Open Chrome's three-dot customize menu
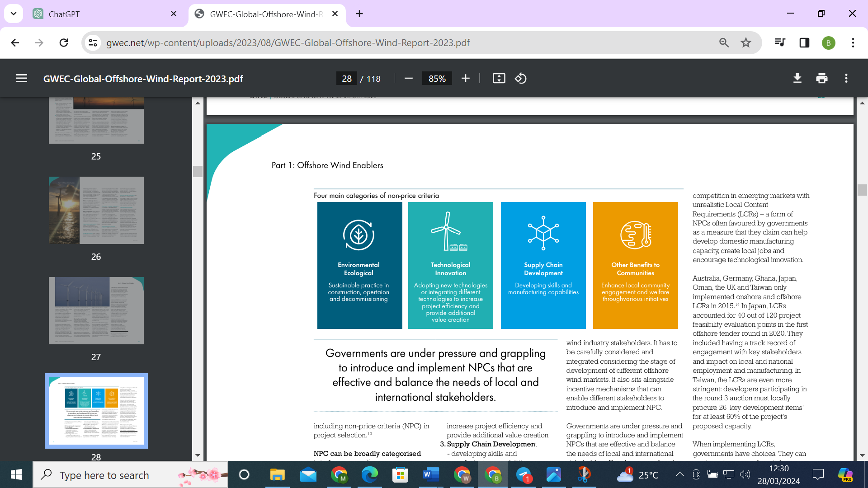 (853, 43)
